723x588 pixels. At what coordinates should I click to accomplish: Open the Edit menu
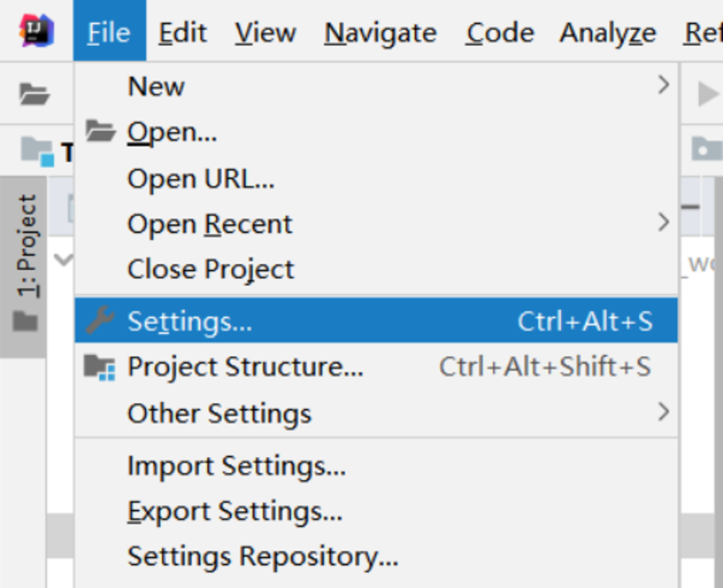pyautogui.click(x=183, y=33)
